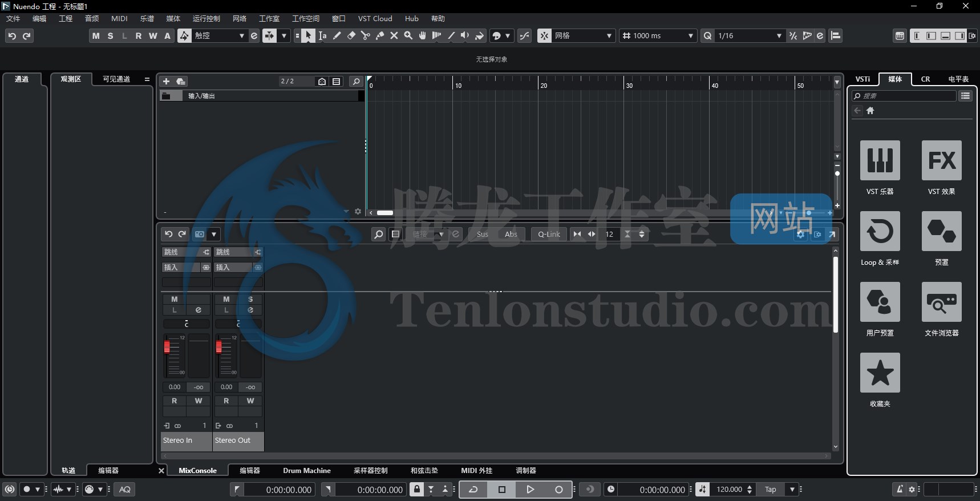The height and width of the screenshot is (501, 980).
Task: Toggle metronome click in transport bar
Action: (x=899, y=489)
